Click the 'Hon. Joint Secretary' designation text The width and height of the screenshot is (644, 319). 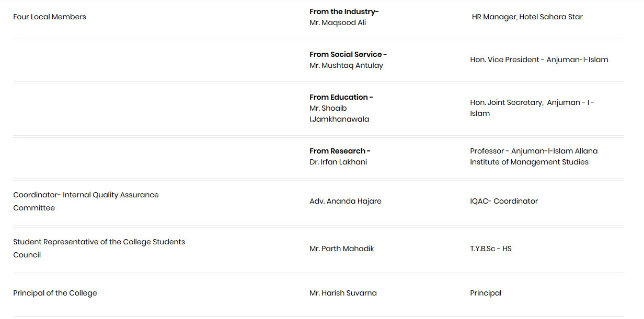[x=506, y=102]
